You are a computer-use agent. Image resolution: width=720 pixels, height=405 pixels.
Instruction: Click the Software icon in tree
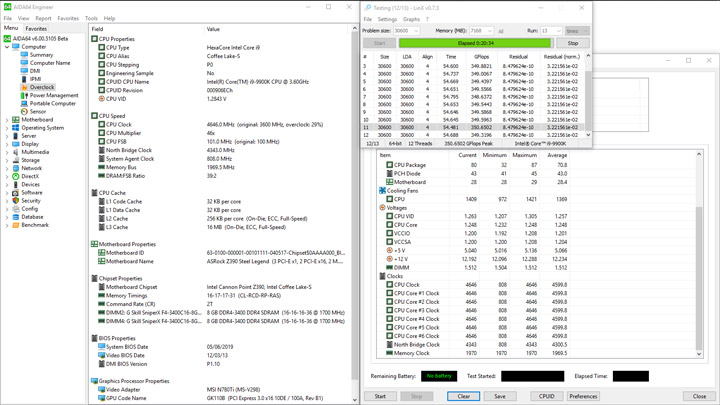pyautogui.click(x=16, y=192)
